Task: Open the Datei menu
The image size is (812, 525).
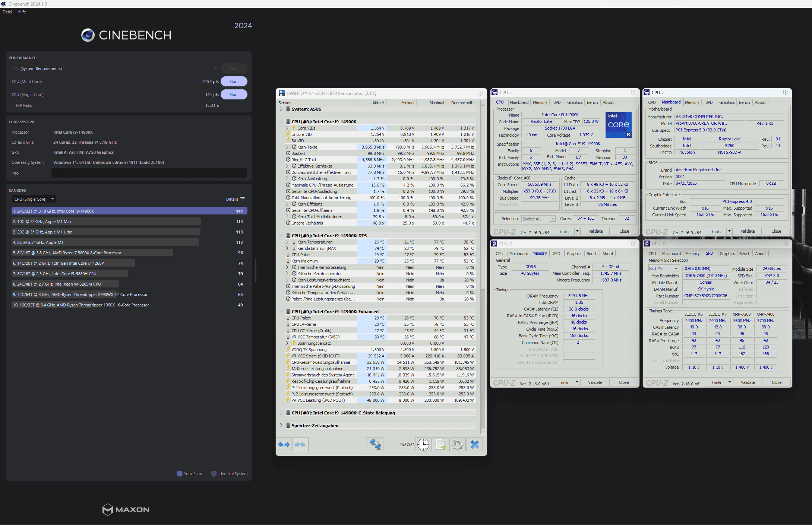Action: 7,12
